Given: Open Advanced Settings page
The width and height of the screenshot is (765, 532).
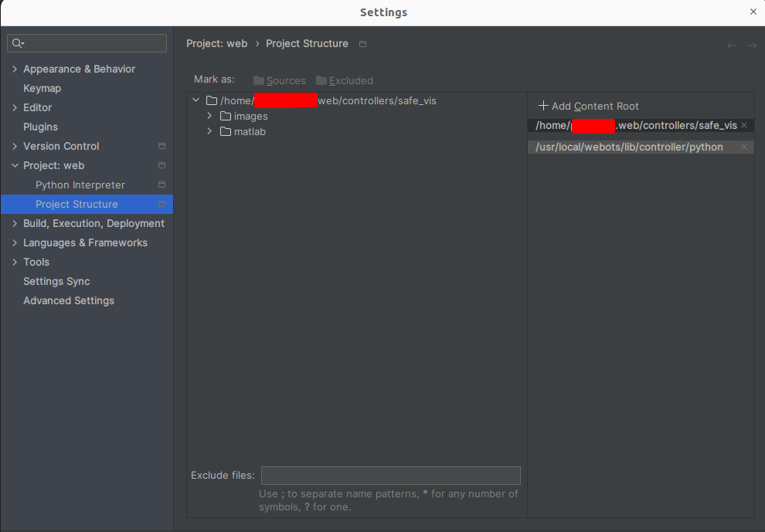Looking at the screenshot, I should (69, 300).
